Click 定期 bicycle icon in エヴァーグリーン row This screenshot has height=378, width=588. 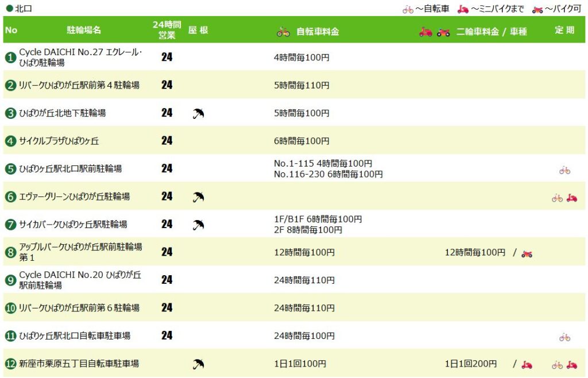557,198
